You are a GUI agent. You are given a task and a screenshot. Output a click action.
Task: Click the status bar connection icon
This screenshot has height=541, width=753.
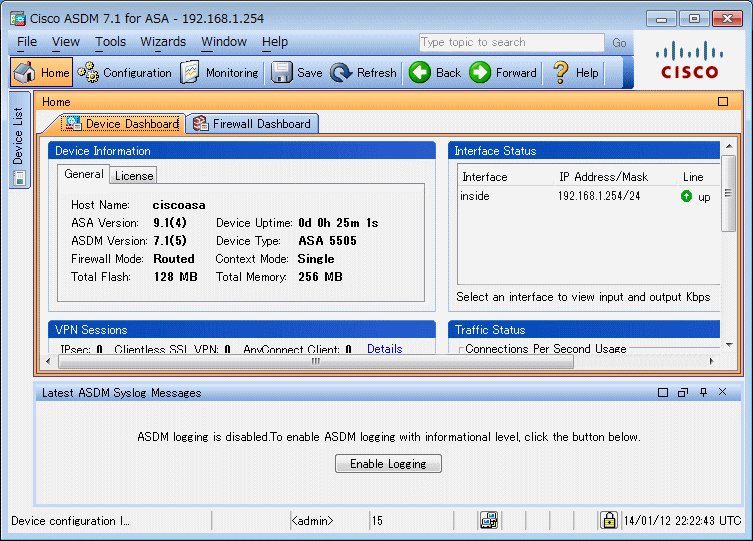click(489, 520)
